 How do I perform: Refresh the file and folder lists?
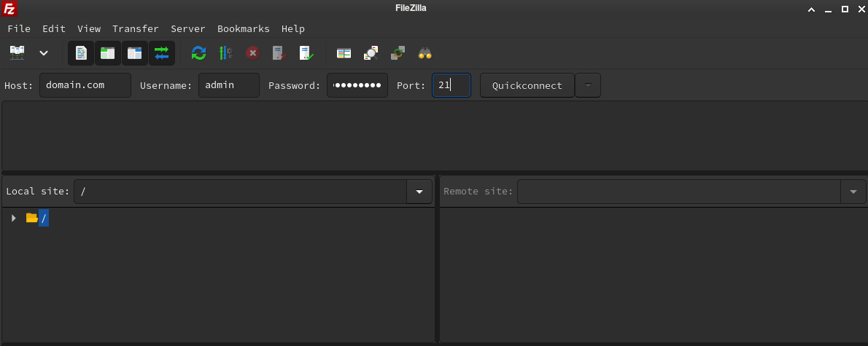tap(198, 53)
